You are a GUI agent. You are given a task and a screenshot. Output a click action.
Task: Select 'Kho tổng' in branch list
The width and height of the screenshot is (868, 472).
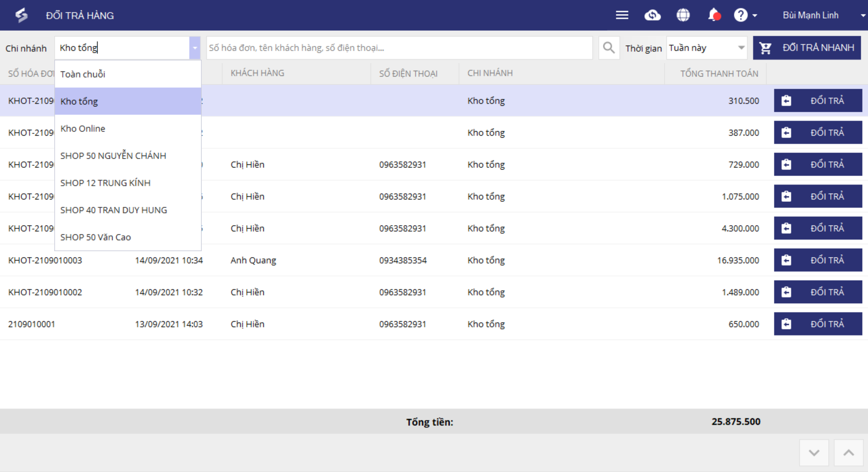click(128, 101)
